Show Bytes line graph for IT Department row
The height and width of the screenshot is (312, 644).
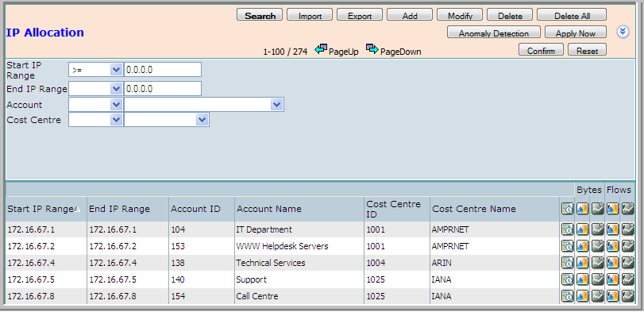[597, 229]
